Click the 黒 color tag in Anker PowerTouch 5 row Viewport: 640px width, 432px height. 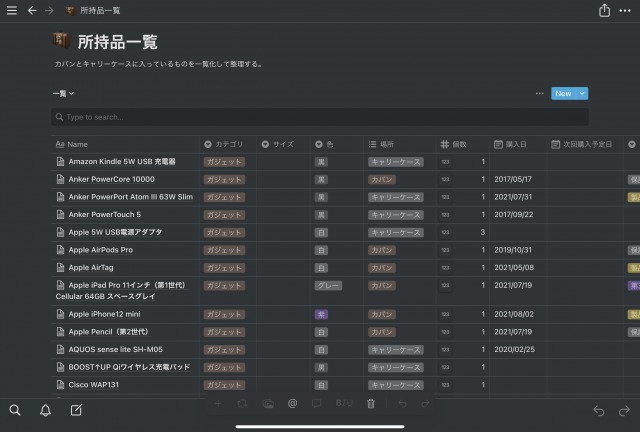coord(321,215)
